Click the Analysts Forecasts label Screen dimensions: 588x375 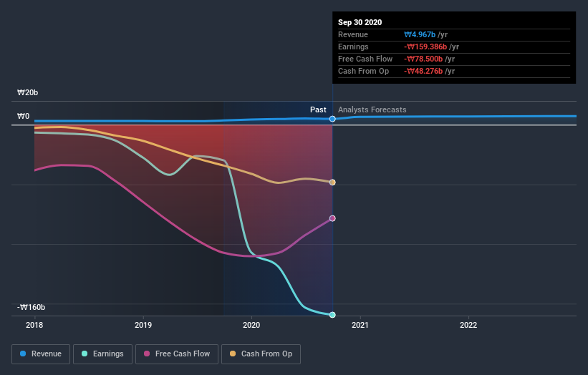coord(372,109)
